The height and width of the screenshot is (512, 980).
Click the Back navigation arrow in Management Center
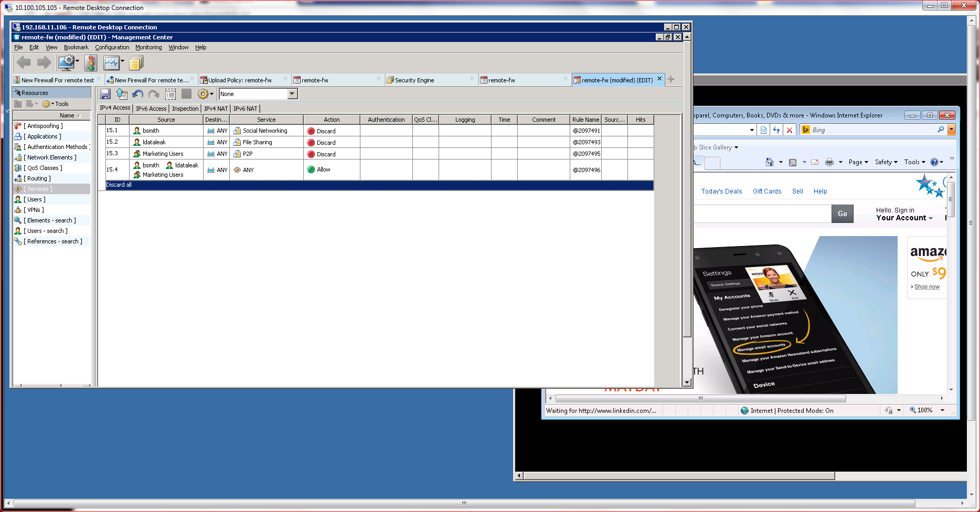point(24,63)
